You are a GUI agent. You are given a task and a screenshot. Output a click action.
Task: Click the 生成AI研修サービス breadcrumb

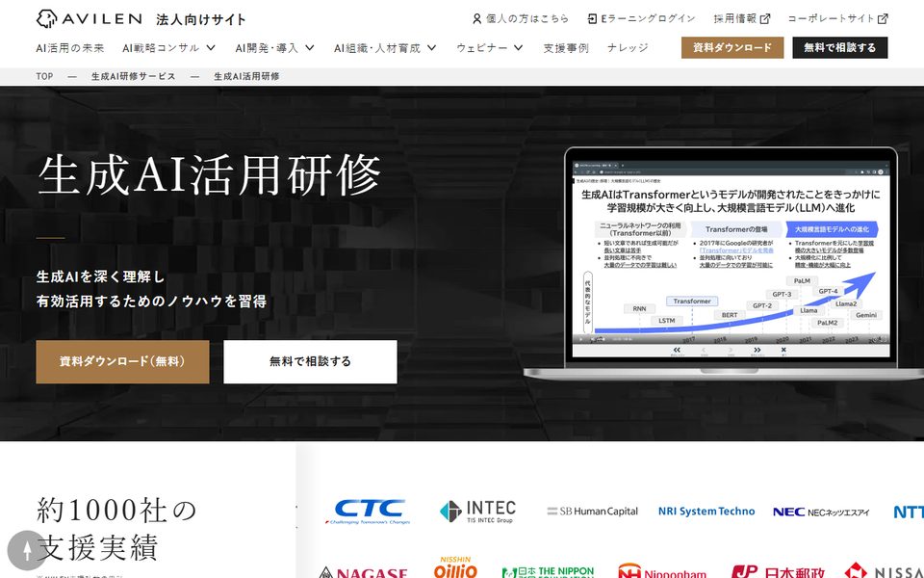point(133,76)
